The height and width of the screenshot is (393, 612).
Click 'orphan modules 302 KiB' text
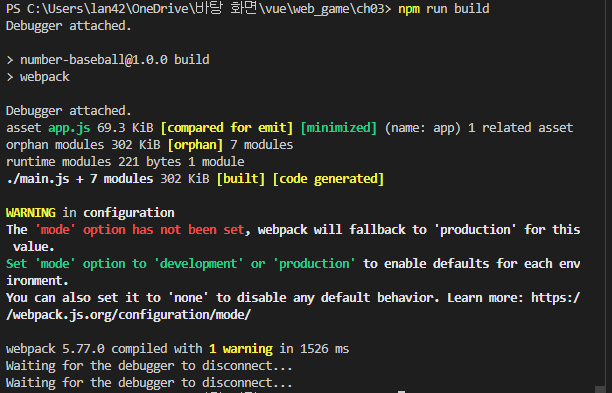click(83, 145)
